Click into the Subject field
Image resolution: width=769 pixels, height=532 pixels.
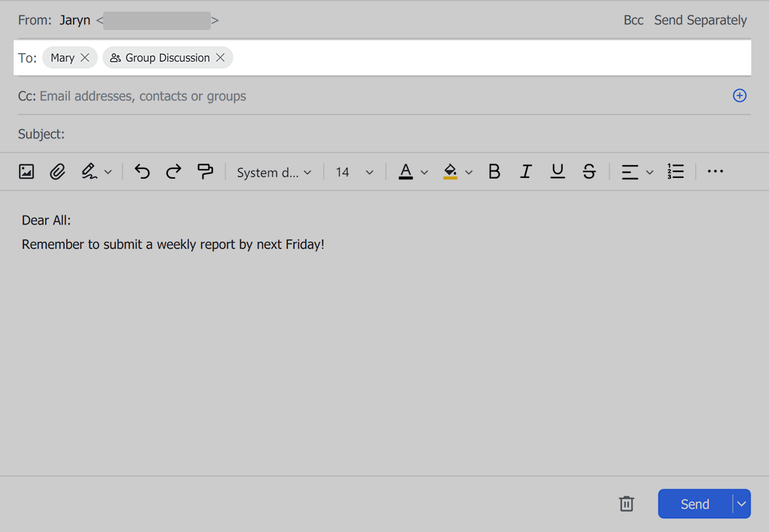tap(341, 134)
